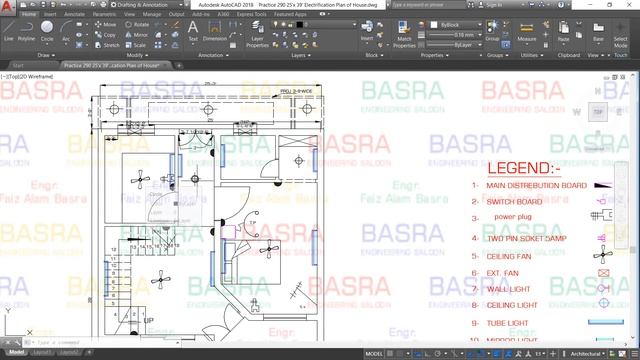Image resolution: width=640 pixels, height=360 pixels.
Task: Switch to the Output ribbon tab
Action: (176, 14)
